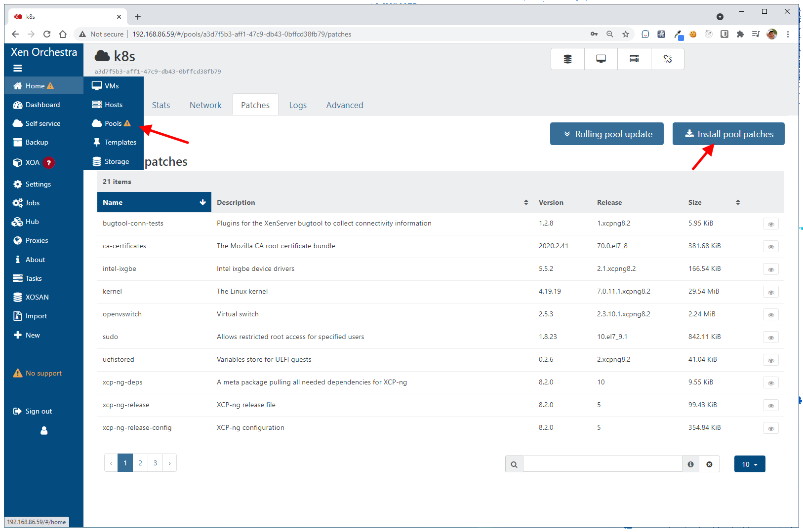Screen dimensions: 803x532
Task: Open Pools in the Home submenu
Action: (113, 123)
